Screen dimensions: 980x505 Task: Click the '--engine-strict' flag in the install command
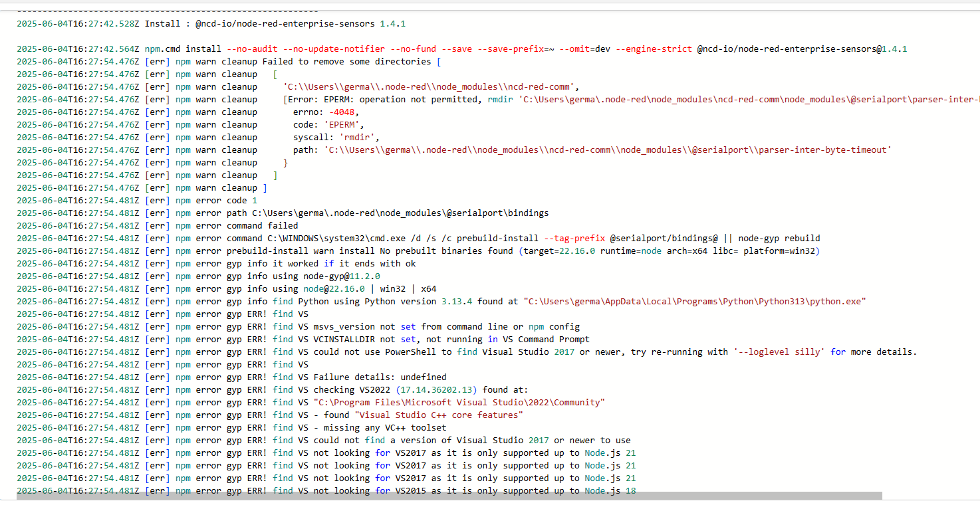point(653,49)
